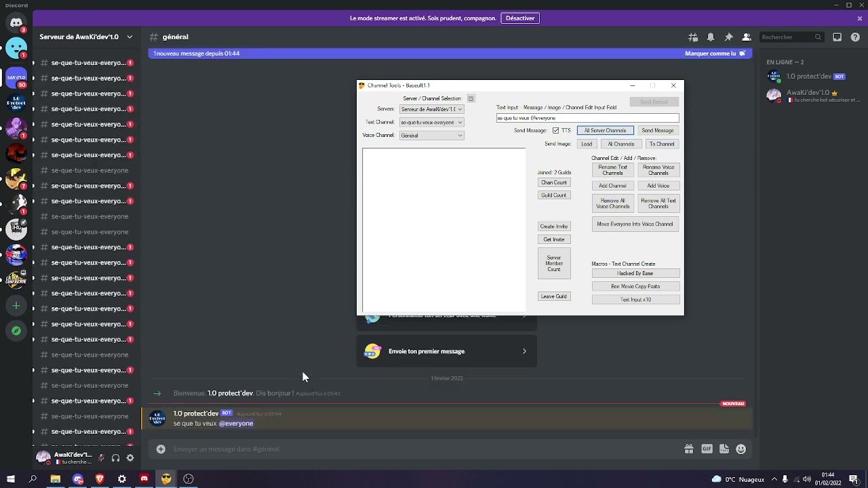Viewport: 868px width, 488px height.
Task: Click the Désactiver streamer mode button
Action: point(520,18)
